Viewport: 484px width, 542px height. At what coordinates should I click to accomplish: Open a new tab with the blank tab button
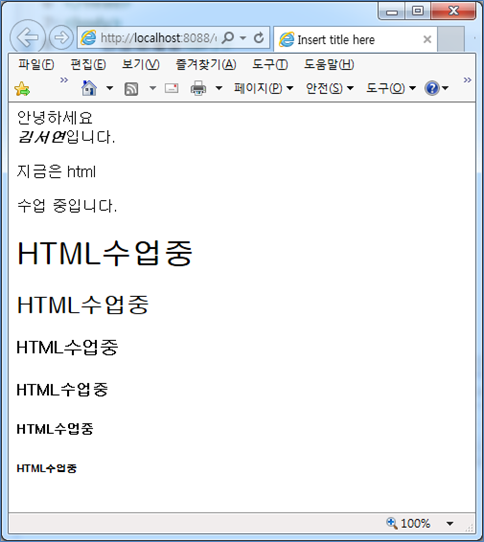(x=451, y=39)
